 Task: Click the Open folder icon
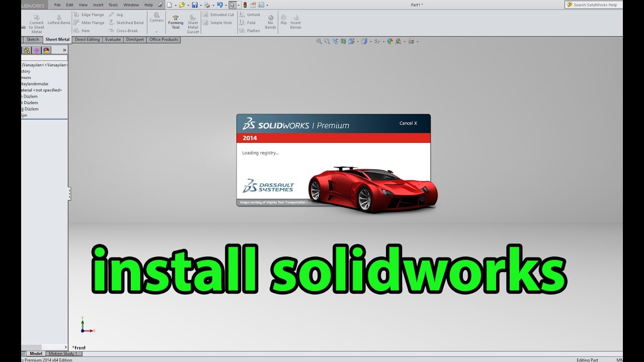pos(182,5)
